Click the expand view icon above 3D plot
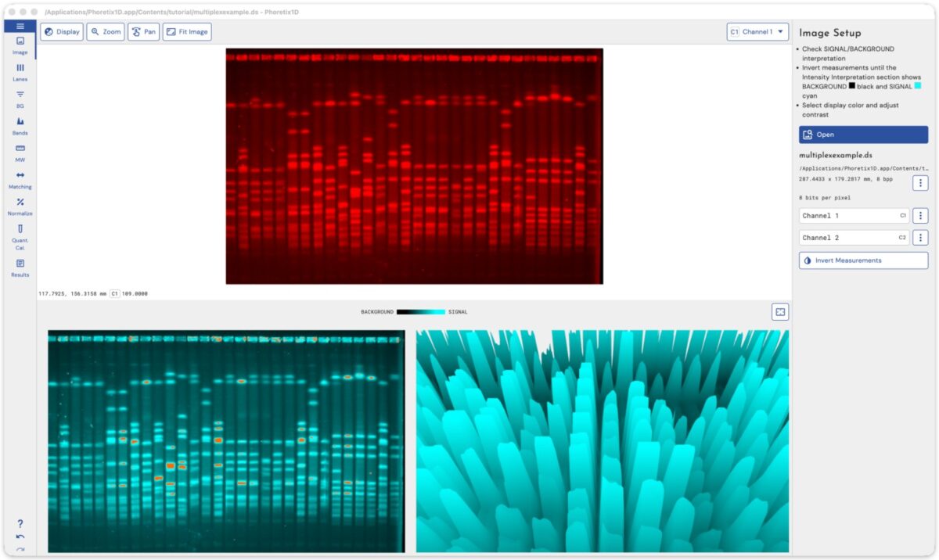This screenshot has width=939, height=560. [x=780, y=312]
